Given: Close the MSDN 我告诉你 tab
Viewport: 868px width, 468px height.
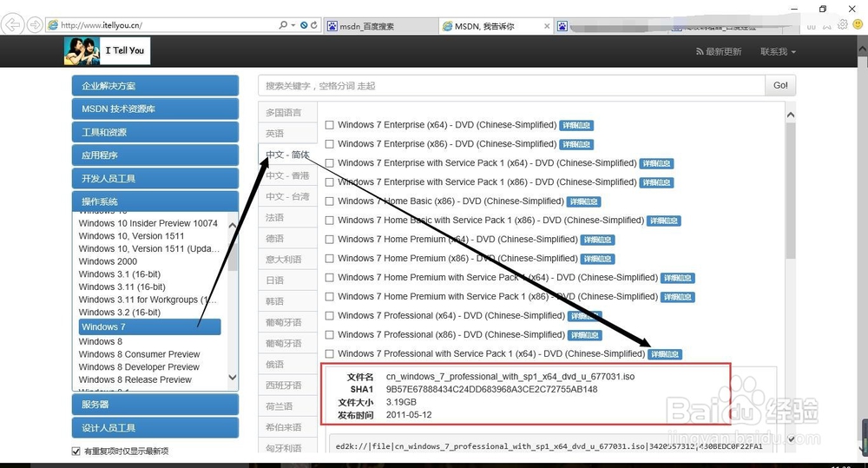Looking at the screenshot, I should tap(547, 26).
